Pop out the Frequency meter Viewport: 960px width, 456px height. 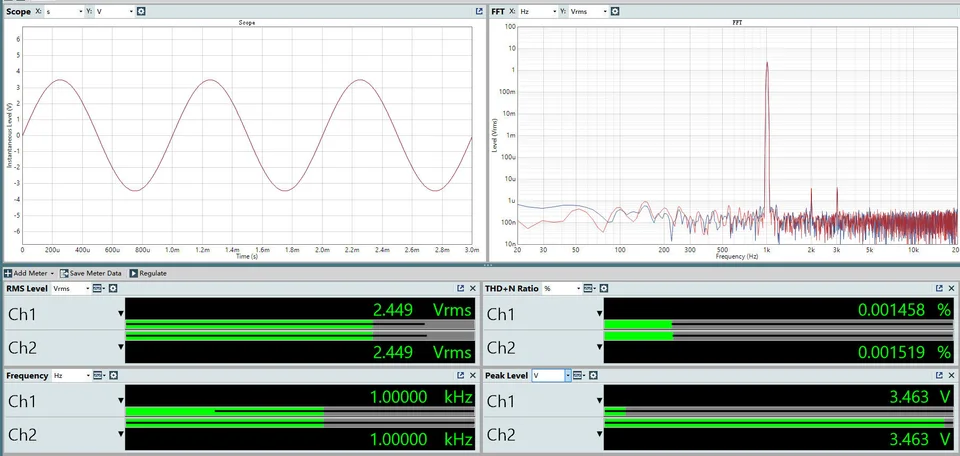pyautogui.click(x=460, y=375)
